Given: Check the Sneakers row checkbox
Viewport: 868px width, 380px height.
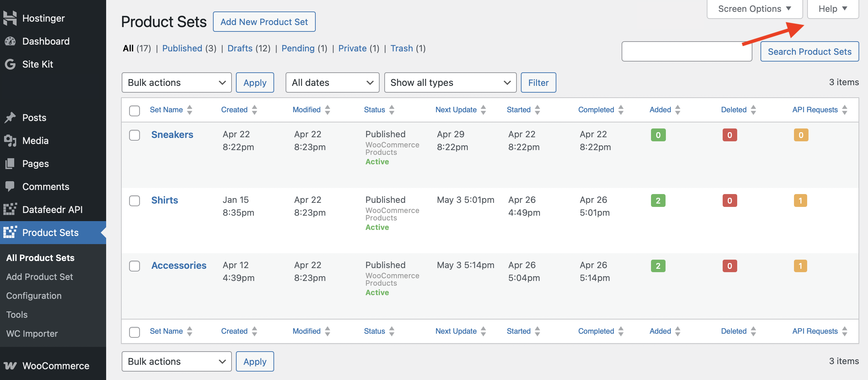Looking at the screenshot, I should pyautogui.click(x=135, y=135).
